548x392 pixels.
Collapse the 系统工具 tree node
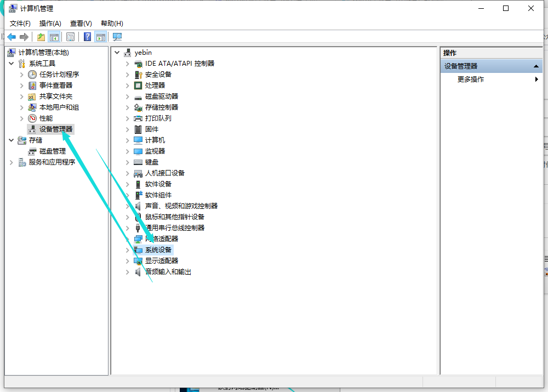coord(12,64)
